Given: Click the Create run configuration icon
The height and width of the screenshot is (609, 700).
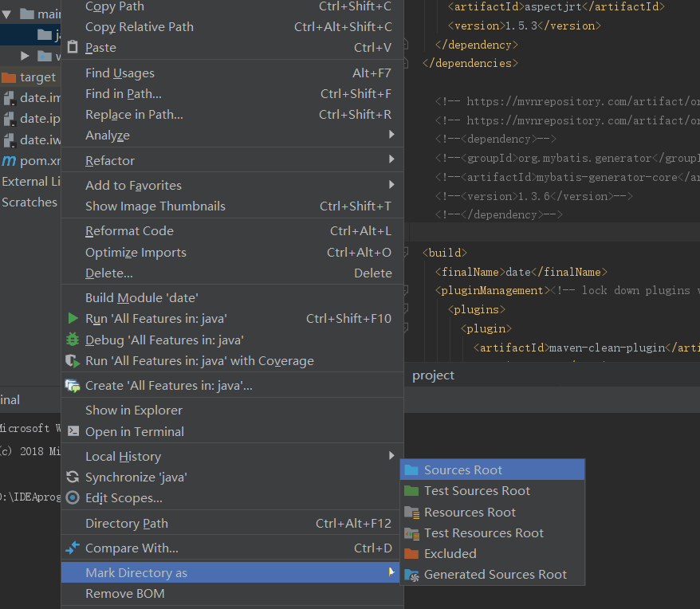Looking at the screenshot, I should pyautogui.click(x=73, y=385).
